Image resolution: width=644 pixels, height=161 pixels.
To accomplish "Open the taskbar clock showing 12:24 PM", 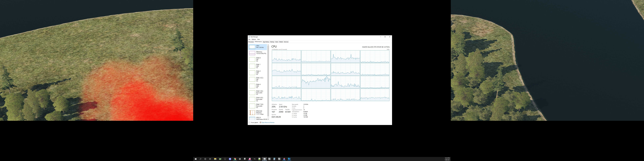I will (447, 159).
